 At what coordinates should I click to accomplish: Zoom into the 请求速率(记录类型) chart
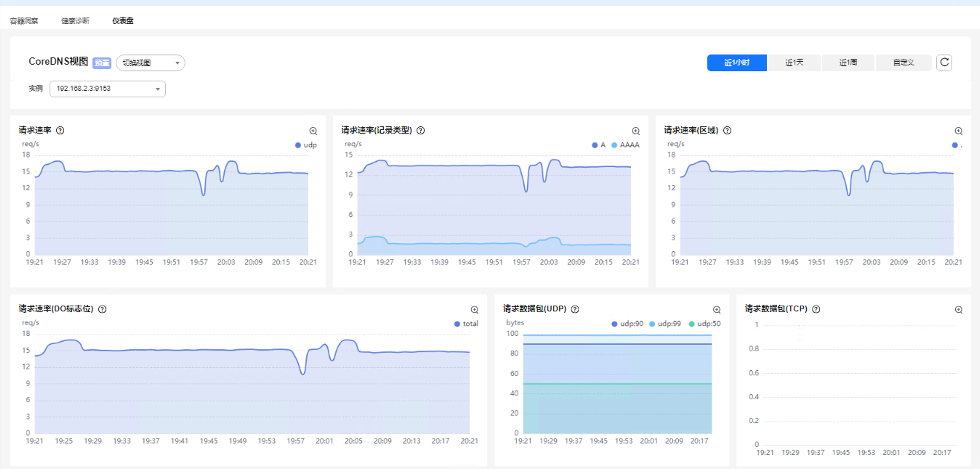(635, 131)
